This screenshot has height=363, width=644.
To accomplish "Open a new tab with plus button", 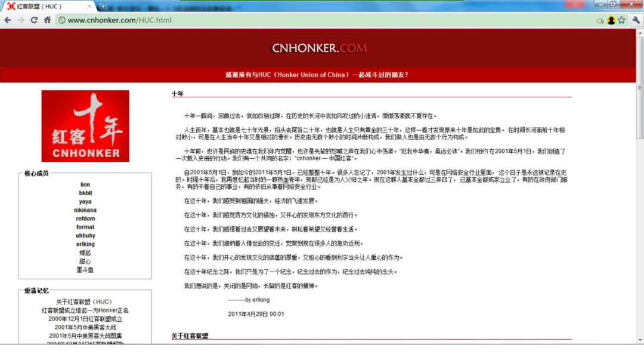I will coord(103,6).
